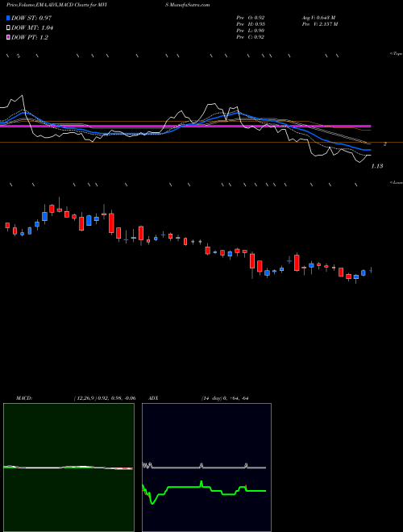403x532 pixels.
Task: Click the 1.13 price label on EMA chart
Action: (x=377, y=166)
